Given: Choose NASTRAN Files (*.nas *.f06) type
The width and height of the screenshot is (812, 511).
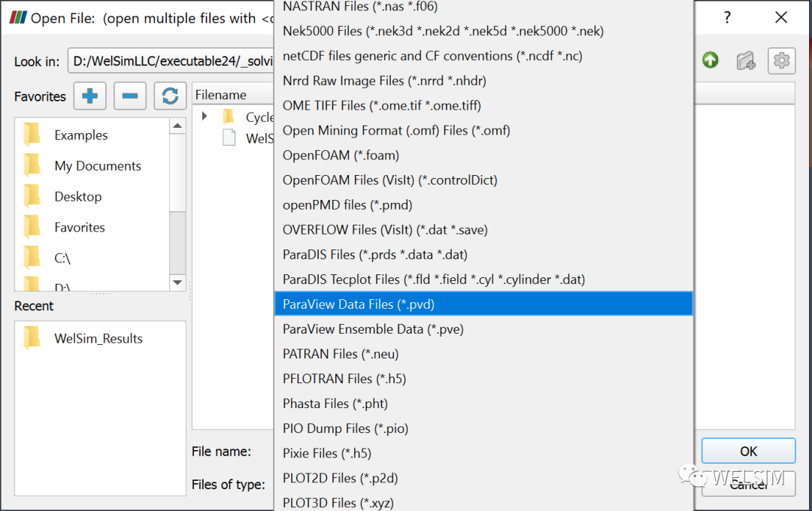Looking at the screenshot, I should (x=483, y=7).
